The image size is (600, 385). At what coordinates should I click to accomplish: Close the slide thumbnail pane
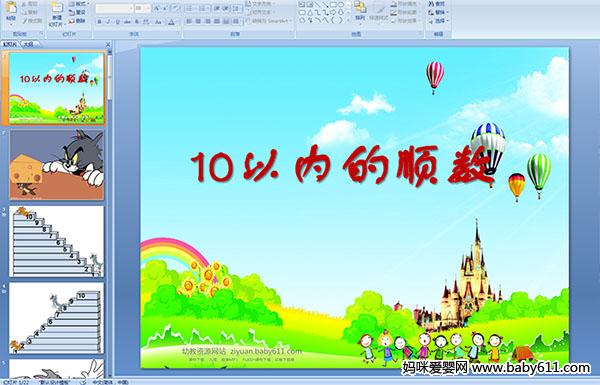click(108, 44)
